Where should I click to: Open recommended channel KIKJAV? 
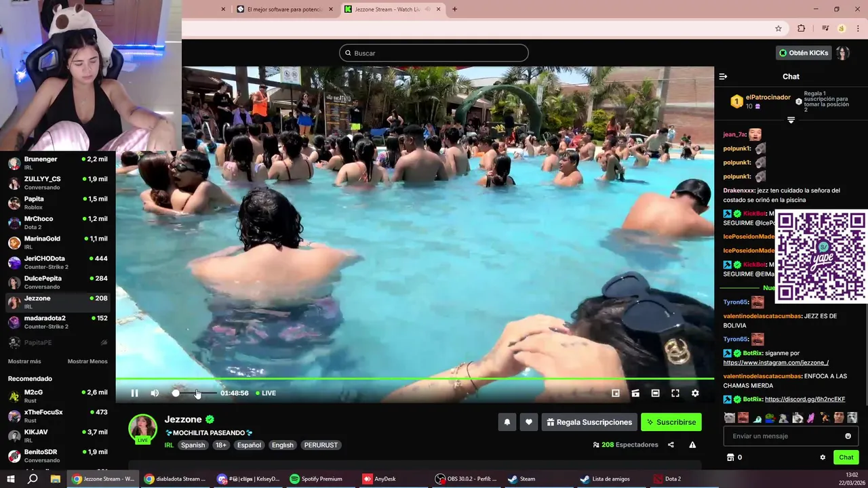[x=58, y=436]
